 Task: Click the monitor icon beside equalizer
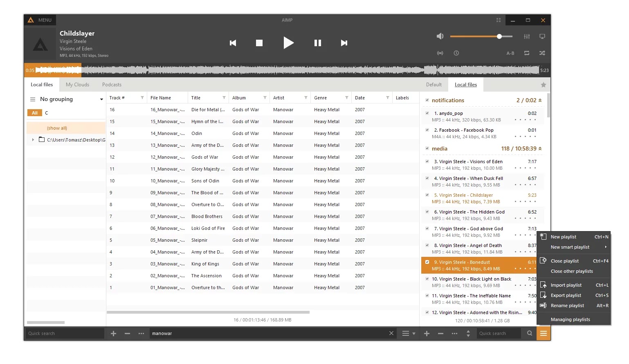click(542, 36)
